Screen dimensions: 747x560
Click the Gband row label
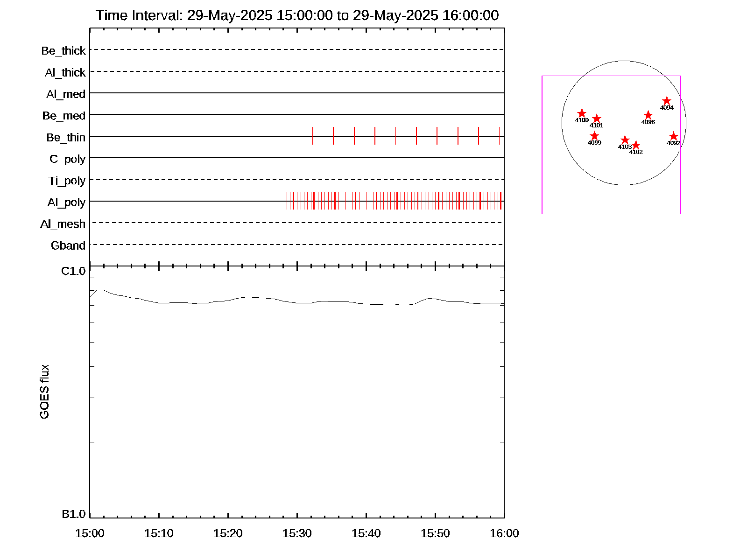[x=68, y=246]
